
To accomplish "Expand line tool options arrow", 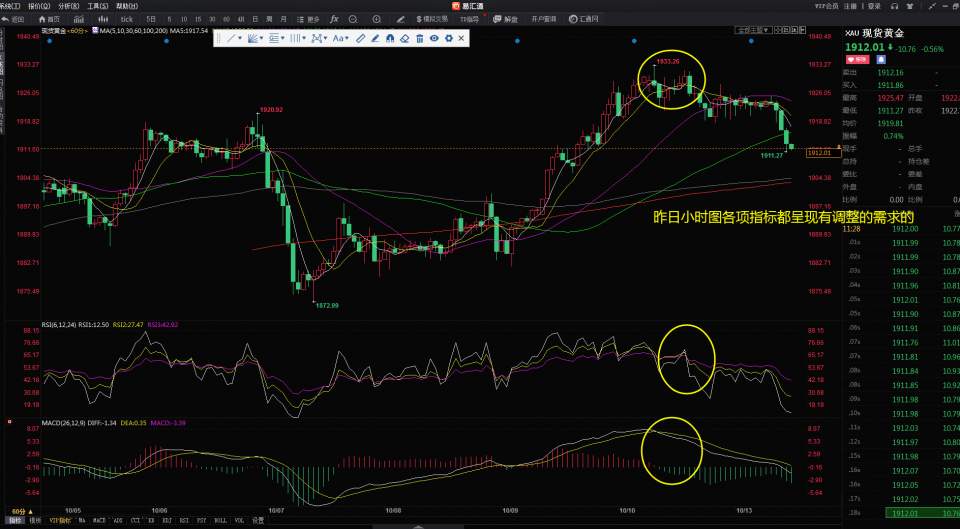I will [240, 38].
